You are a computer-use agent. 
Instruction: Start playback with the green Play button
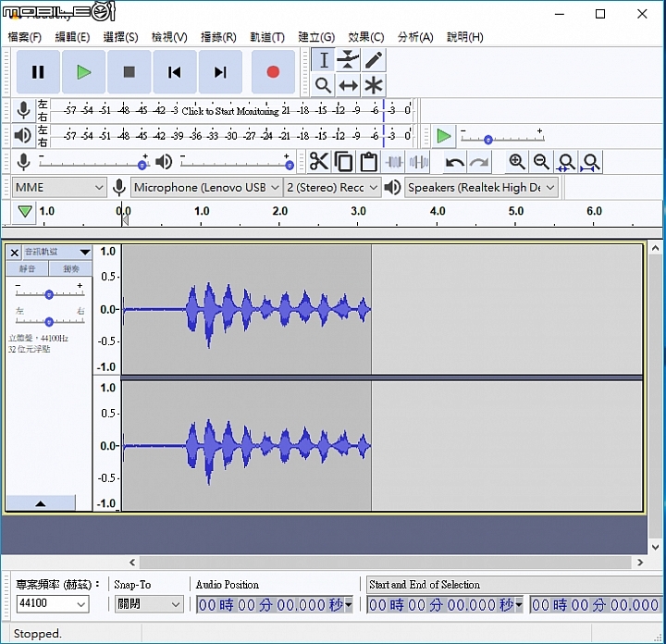click(x=83, y=72)
